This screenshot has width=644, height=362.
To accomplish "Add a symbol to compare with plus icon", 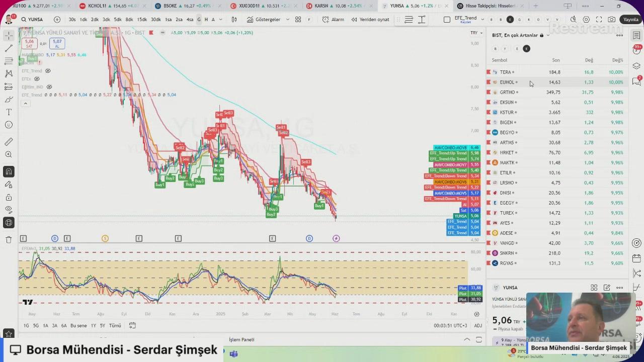I will coord(57,20).
